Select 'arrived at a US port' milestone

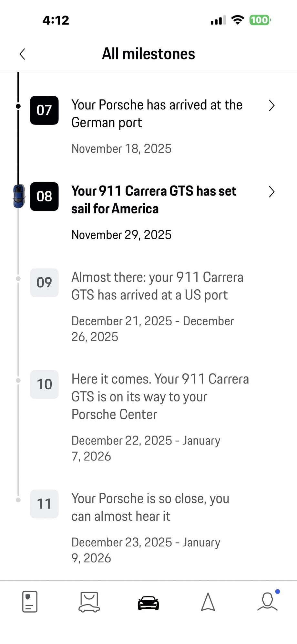(157, 286)
